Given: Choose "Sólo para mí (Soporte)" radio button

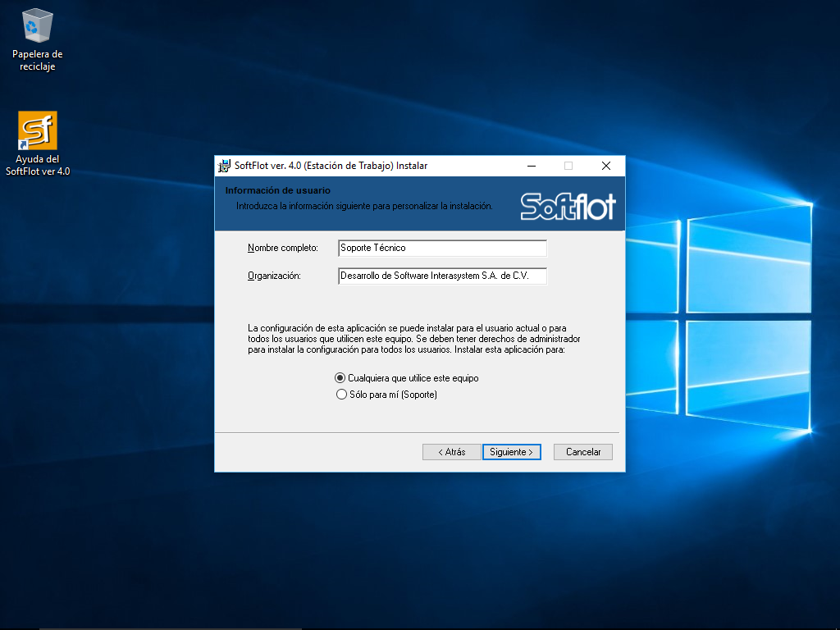Looking at the screenshot, I should pos(341,395).
